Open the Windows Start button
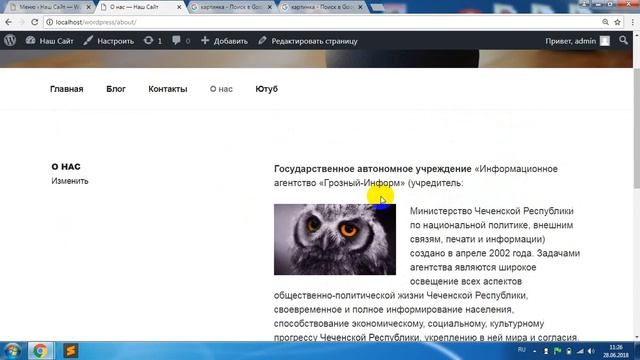Image resolution: width=640 pixels, height=360 pixels. 12,351
